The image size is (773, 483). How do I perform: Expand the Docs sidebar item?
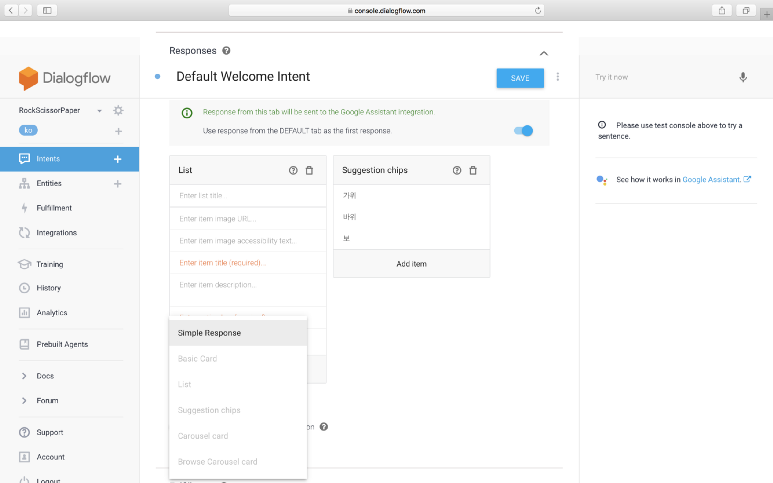[24, 376]
